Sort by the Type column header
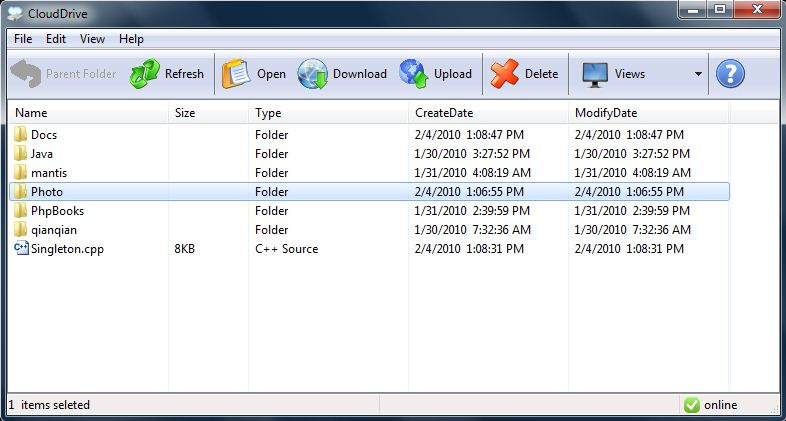The image size is (786, 421). (328, 113)
